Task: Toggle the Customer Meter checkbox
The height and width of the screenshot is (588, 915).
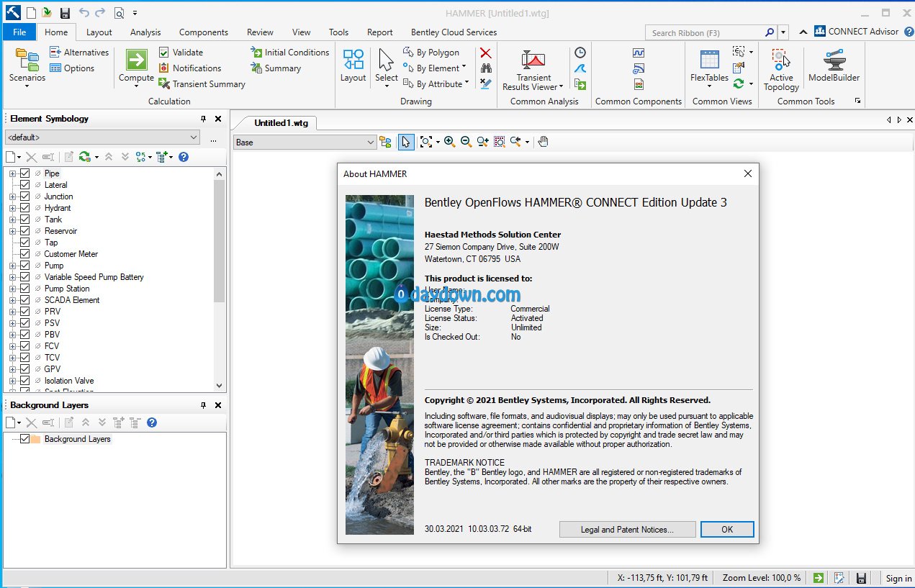Action: click(x=25, y=254)
